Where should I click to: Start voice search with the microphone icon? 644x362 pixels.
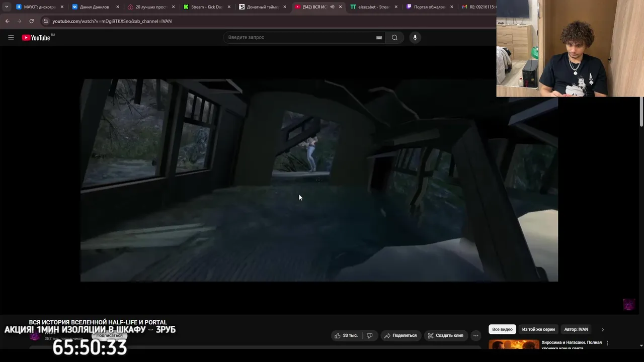[x=415, y=38]
